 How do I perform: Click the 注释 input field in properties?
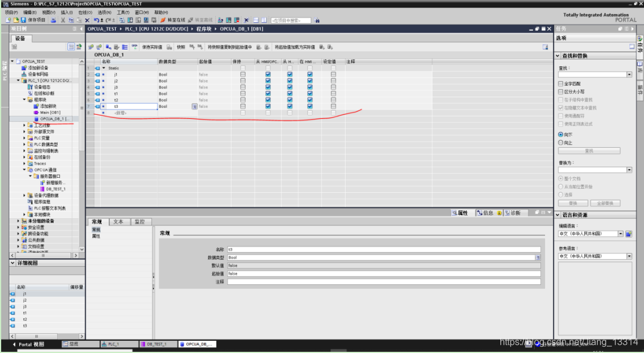click(384, 282)
